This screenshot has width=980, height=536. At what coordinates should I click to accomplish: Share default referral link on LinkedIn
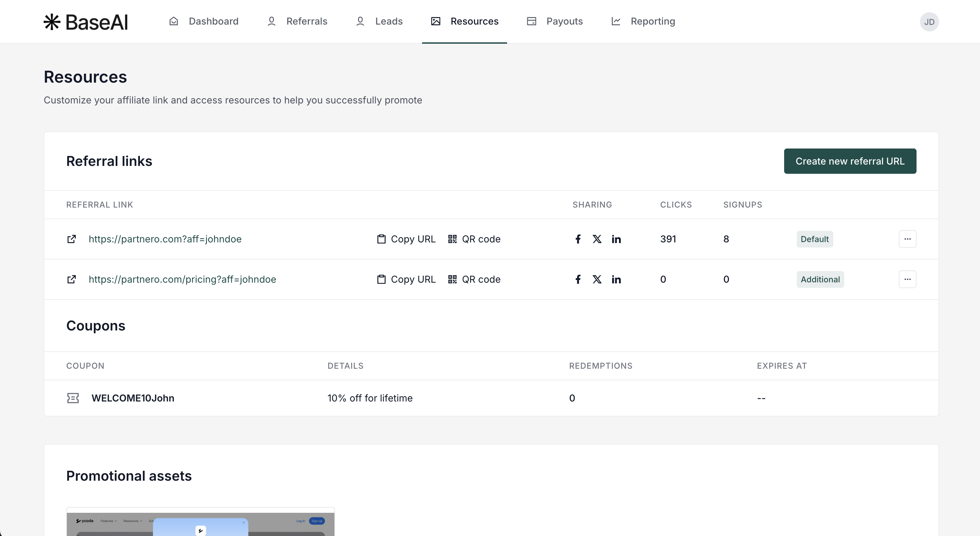click(x=616, y=239)
